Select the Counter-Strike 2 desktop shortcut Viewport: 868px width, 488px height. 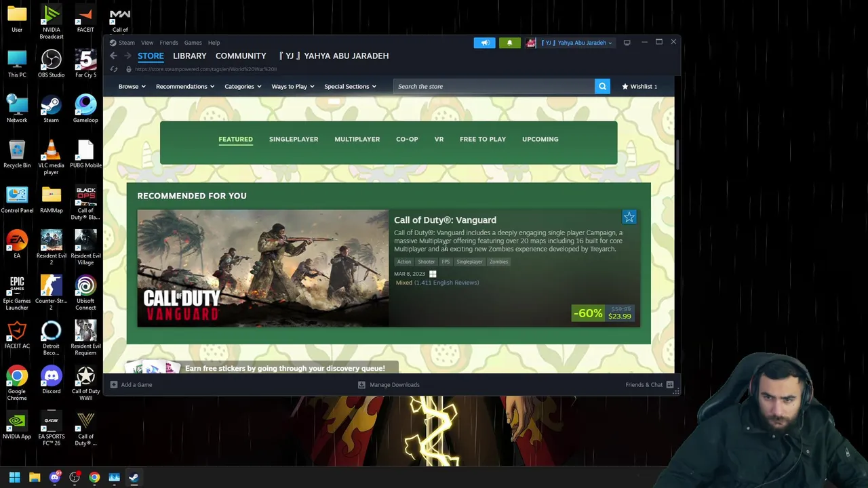51,293
